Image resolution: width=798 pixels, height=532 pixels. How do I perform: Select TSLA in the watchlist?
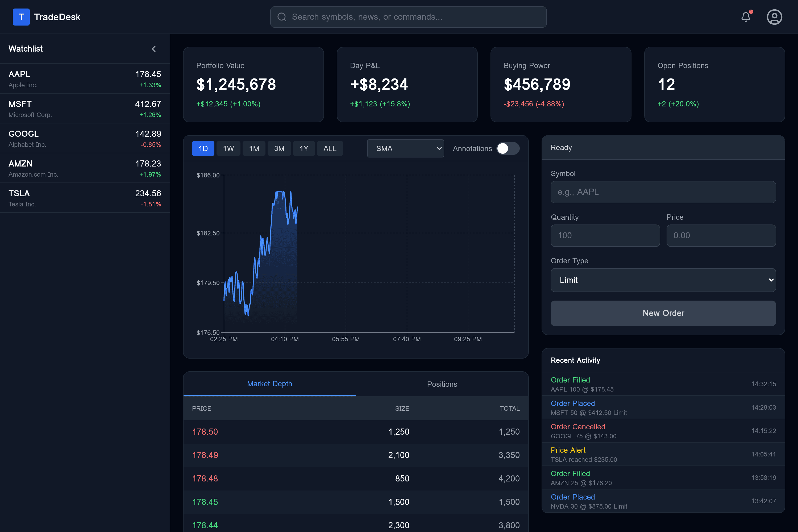[x=85, y=198]
